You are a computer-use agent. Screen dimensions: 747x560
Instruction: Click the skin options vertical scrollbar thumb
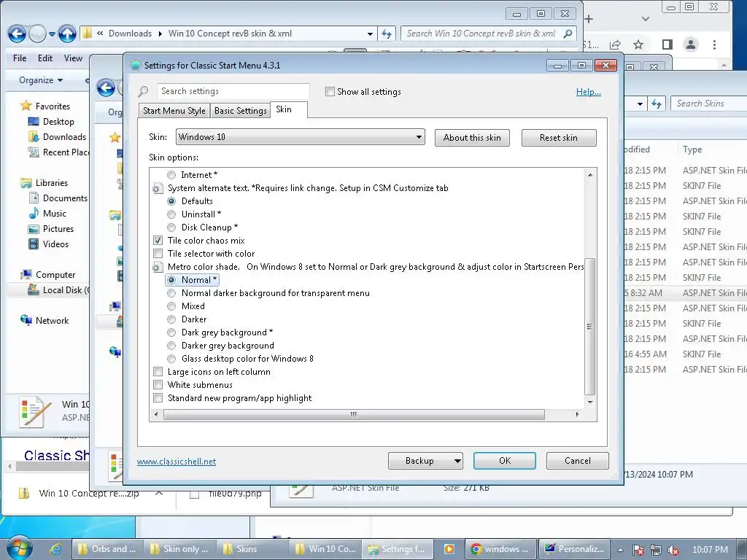coord(589,327)
